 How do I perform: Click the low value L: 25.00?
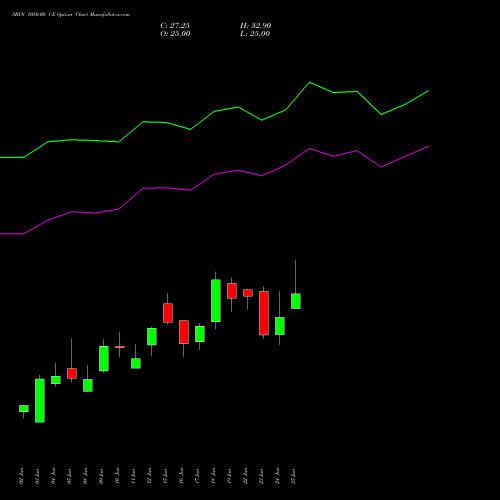255,34
